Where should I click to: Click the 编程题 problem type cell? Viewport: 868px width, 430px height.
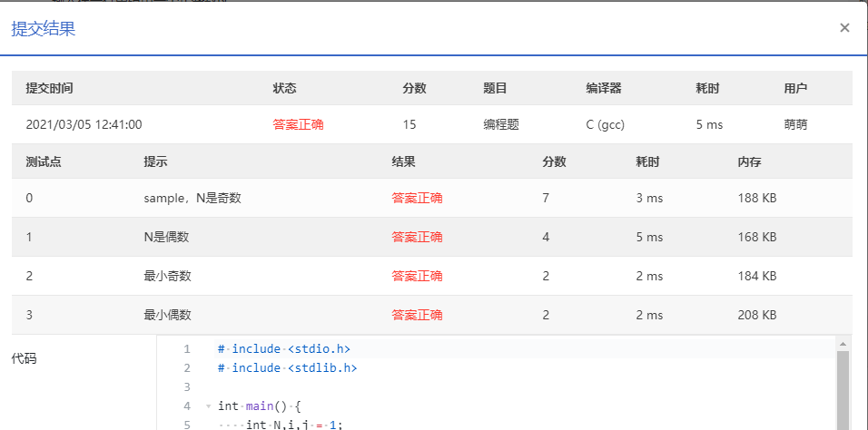501,124
